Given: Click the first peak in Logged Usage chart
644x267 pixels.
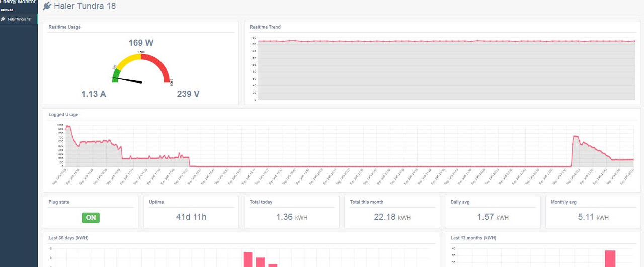Looking at the screenshot, I should point(68,127).
